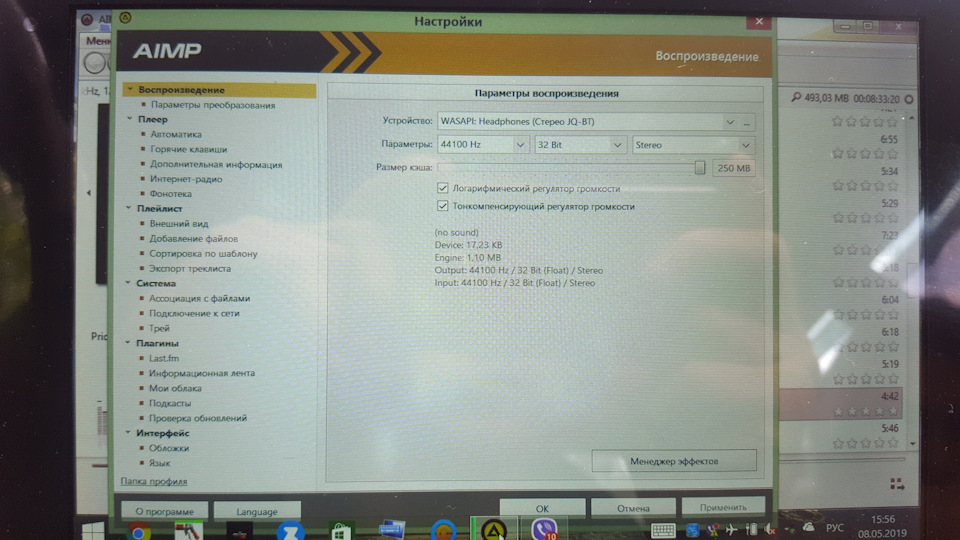The height and width of the screenshot is (540, 960).
Task: Click the orange round taskbar icon
Action: pyautogui.click(x=443, y=530)
